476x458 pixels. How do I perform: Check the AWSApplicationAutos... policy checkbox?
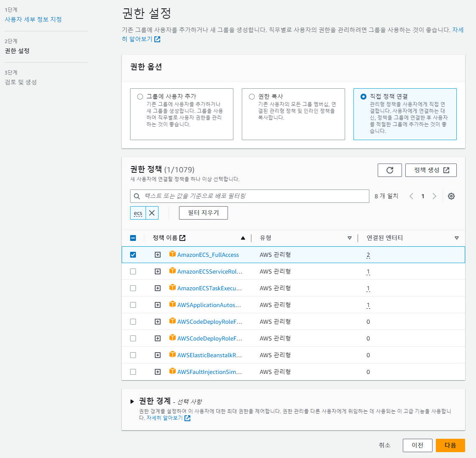133,305
